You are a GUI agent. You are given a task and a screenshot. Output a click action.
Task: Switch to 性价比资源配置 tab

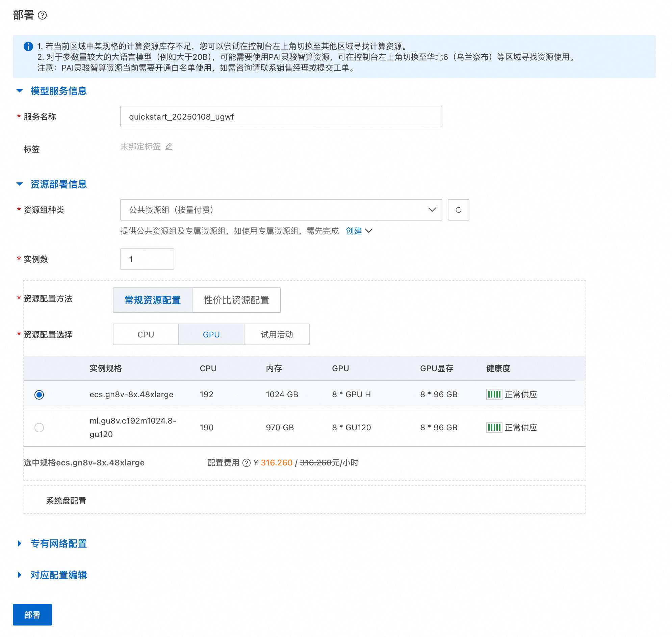click(236, 300)
